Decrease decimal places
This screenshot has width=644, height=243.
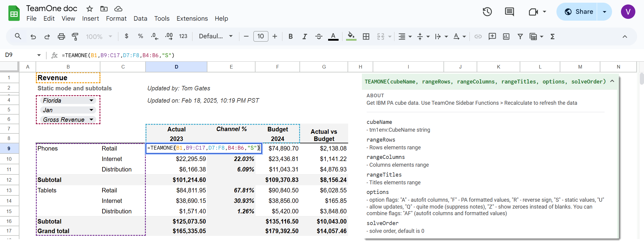pos(155,36)
